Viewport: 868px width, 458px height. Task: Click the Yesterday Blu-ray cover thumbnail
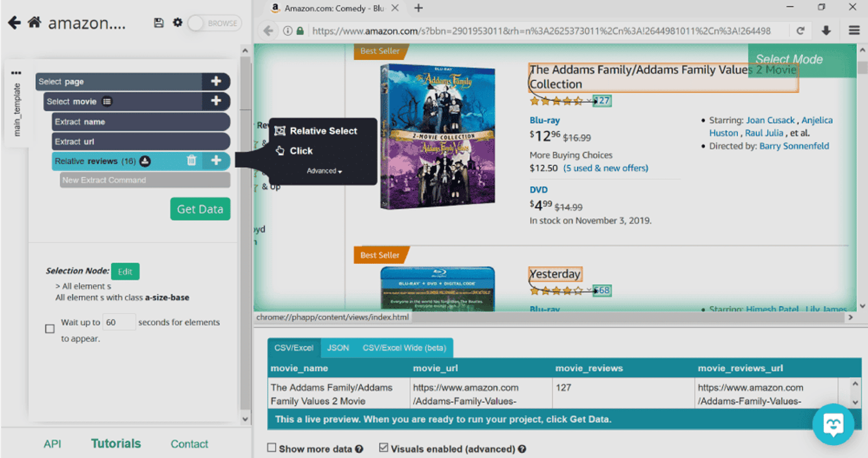pyautogui.click(x=438, y=289)
